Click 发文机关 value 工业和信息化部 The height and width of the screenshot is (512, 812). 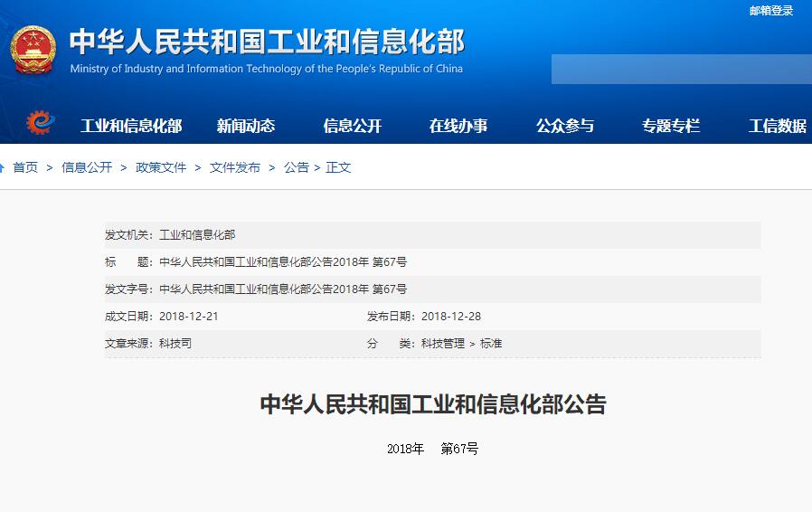(197, 235)
